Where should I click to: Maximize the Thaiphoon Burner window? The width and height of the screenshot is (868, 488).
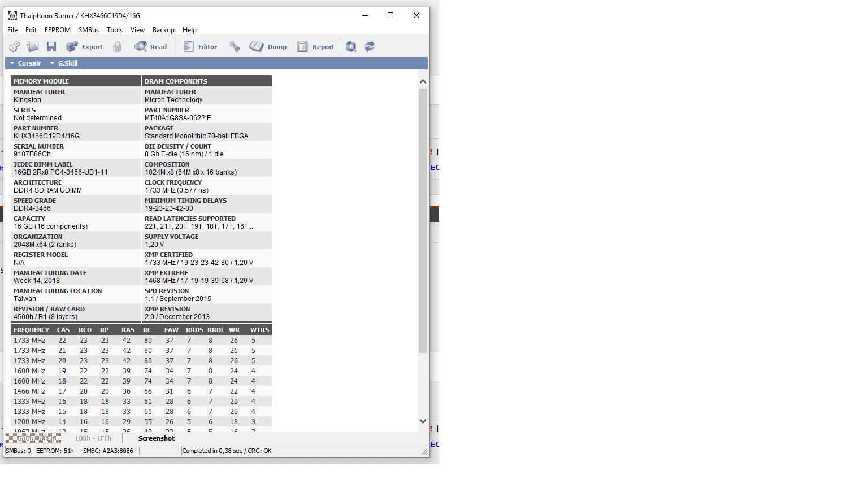tap(390, 15)
